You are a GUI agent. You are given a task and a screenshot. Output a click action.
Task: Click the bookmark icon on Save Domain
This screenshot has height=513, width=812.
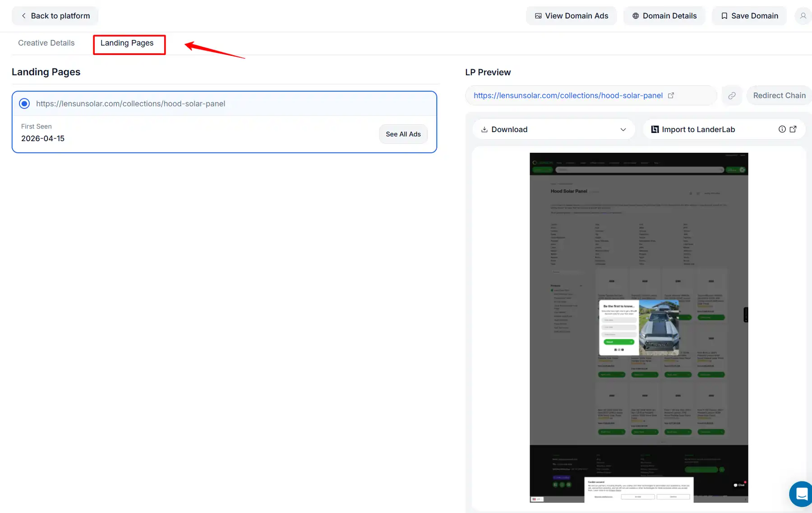[724, 15]
